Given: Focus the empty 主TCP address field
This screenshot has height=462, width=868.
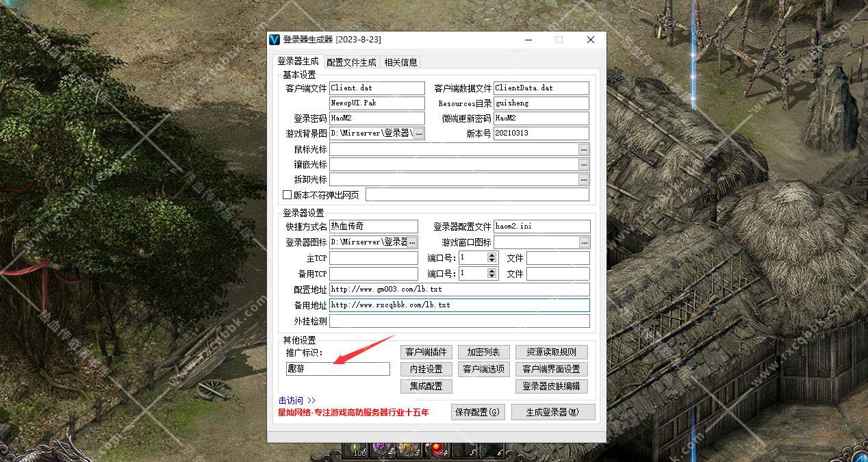Looking at the screenshot, I should 373,258.
